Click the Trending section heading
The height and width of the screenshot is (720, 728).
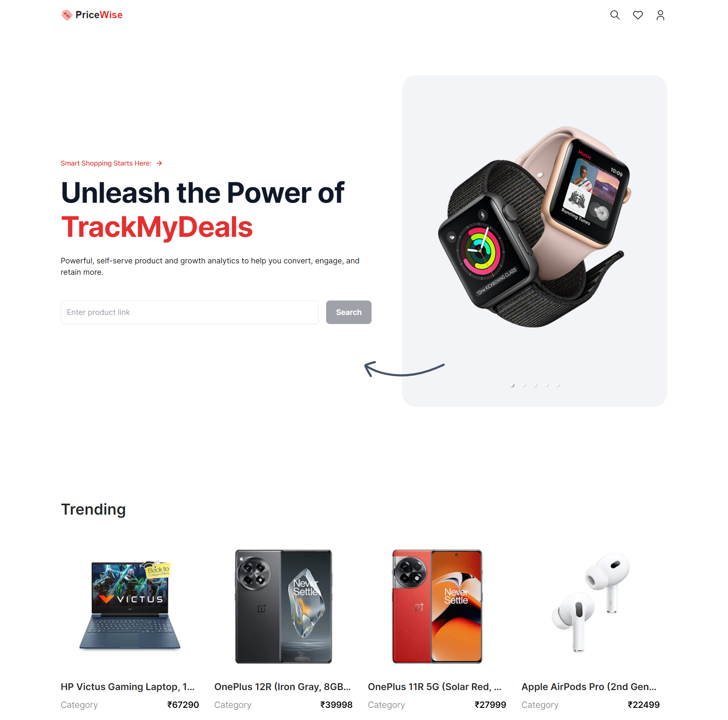(93, 508)
